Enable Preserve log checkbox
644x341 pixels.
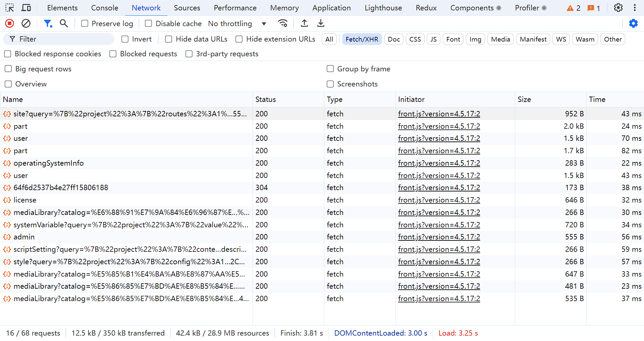(x=85, y=23)
